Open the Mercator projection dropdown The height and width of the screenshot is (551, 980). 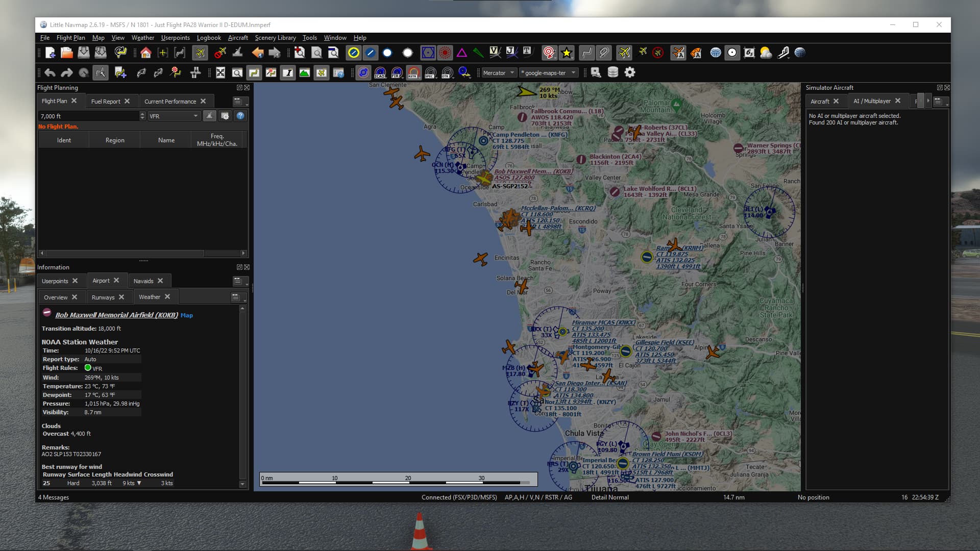coord(499,73)
